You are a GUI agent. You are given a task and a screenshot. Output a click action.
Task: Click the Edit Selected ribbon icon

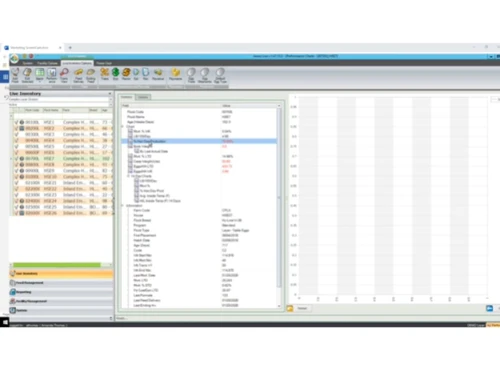click(x=27, y=75)
